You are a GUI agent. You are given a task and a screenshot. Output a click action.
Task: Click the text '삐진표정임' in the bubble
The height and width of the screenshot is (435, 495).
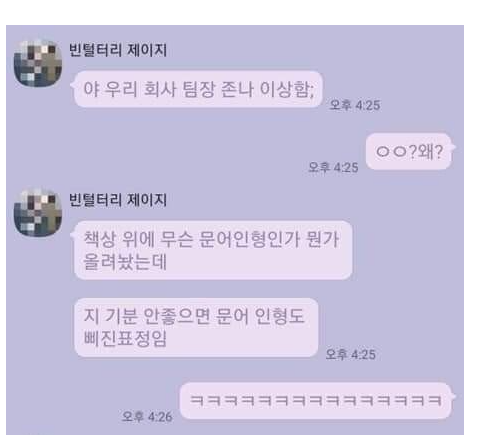coord(125,339)
